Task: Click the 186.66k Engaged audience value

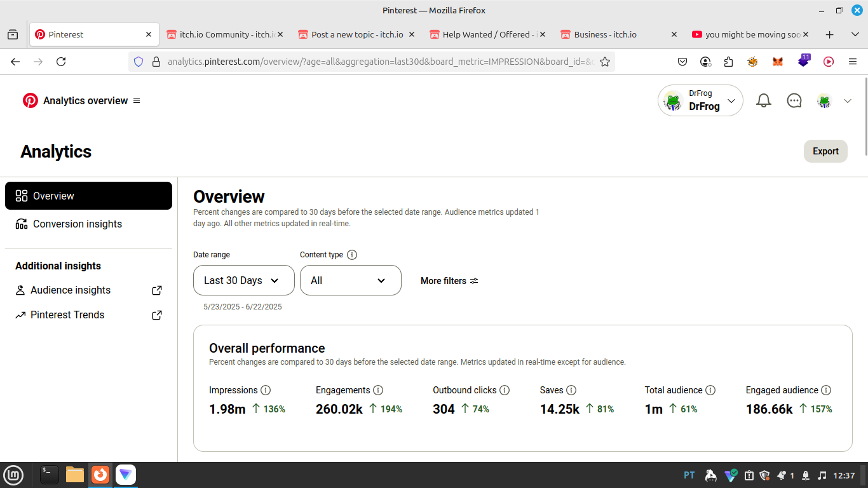Action: pos(770,409)
